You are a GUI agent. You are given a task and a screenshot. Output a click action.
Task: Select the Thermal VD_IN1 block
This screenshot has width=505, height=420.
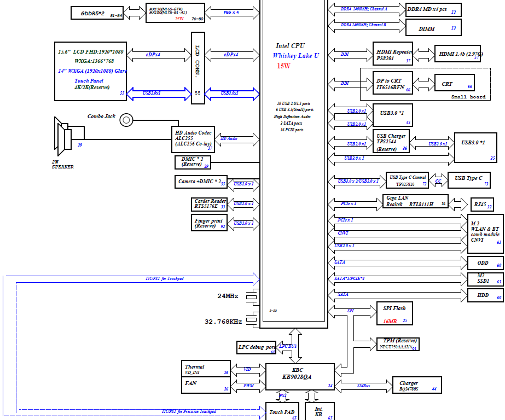[206, 369]
